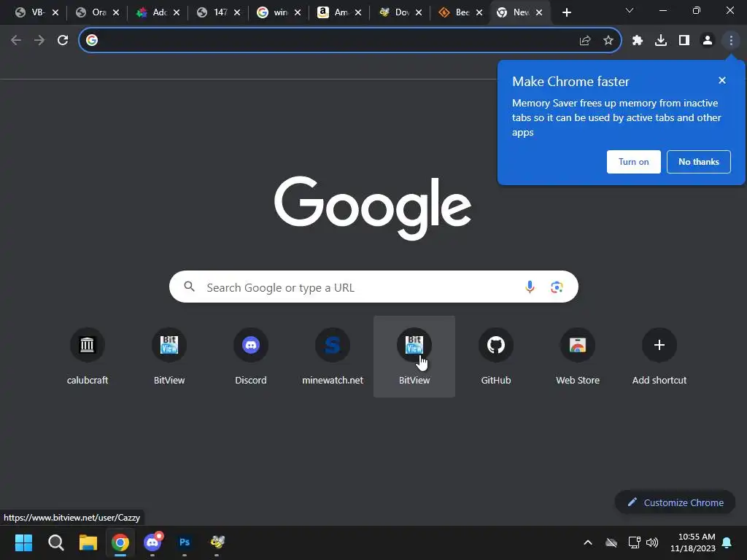The height and width of the screenshot is (560, 747).
Task: Open the Windows Start menu
Action: tap(23, 542)
